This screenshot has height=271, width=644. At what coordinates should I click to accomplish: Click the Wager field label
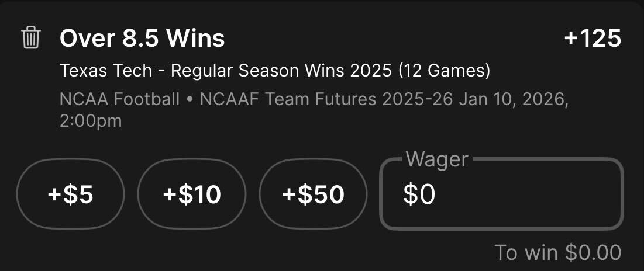437,159
